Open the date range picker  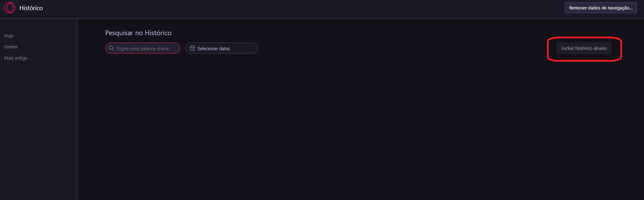222,48
